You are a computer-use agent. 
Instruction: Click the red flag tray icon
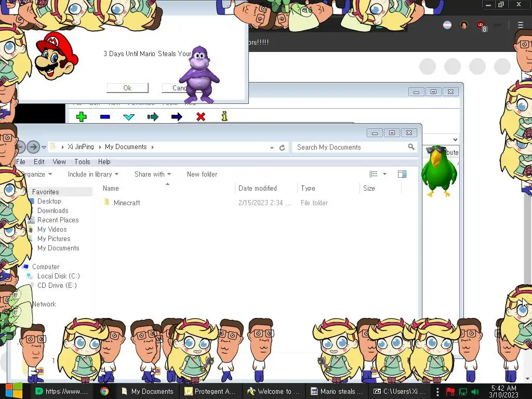(x=450, y=392)
